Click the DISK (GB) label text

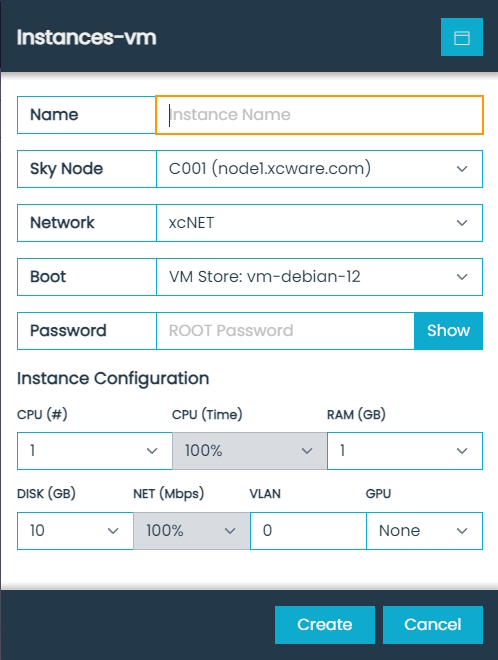click(46, 494)
